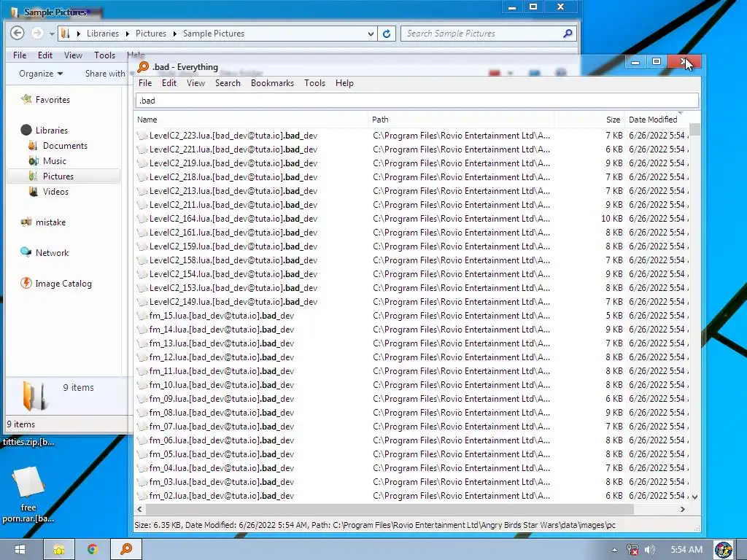Image resolution: width=747 pixels, height=560 pixels.
Task: Select Image Catalog in navigation pane
Action: [x=63, y=284]
